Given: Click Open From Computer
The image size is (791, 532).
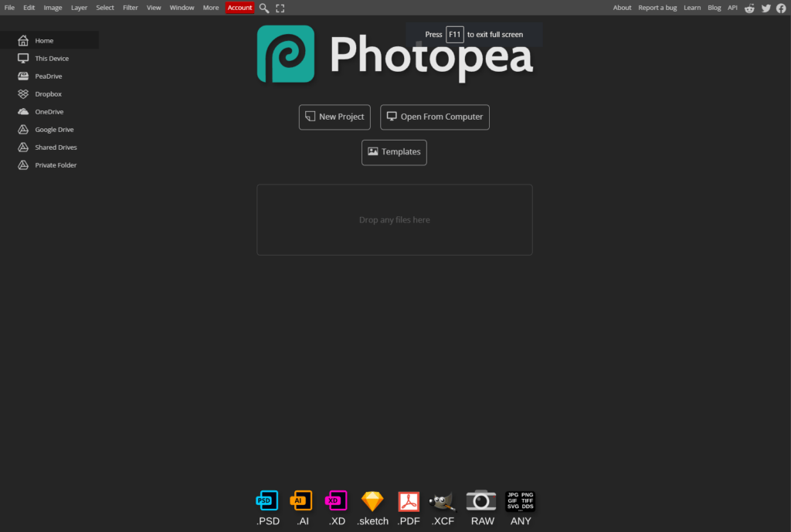Looking at the screenshot, I should tap(434, 117).
